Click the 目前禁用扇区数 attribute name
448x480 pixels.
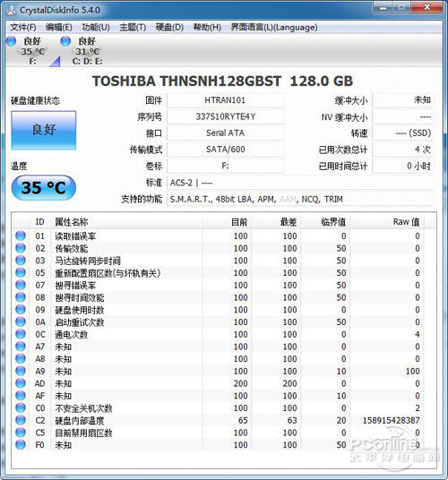click(x=83, y=433)
